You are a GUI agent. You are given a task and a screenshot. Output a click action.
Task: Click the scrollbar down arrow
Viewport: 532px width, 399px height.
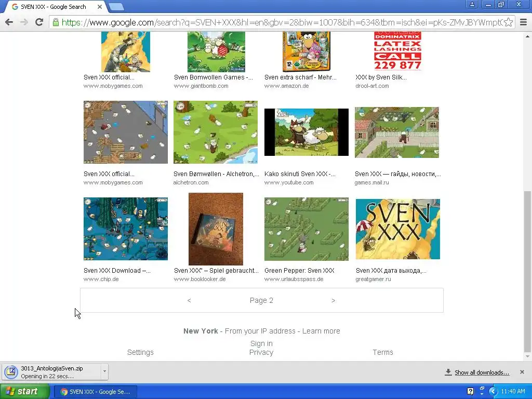click(x=527, y=356)
